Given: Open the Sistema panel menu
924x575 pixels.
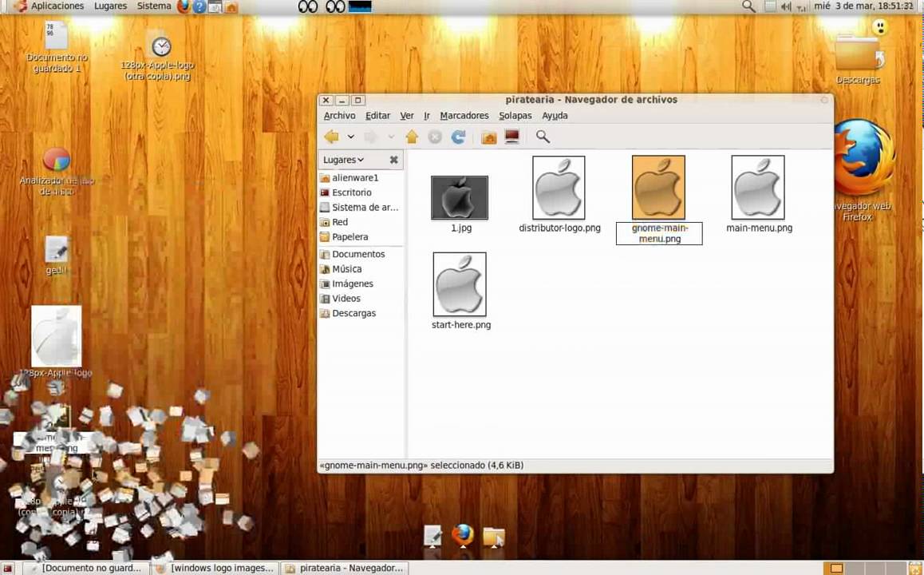Looking at the screenshot, I should coord(154,6).
